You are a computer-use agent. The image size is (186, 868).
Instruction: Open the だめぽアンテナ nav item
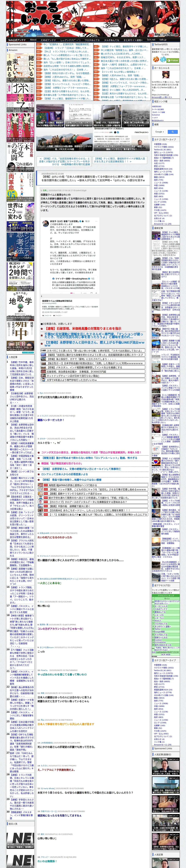[48, 40]
